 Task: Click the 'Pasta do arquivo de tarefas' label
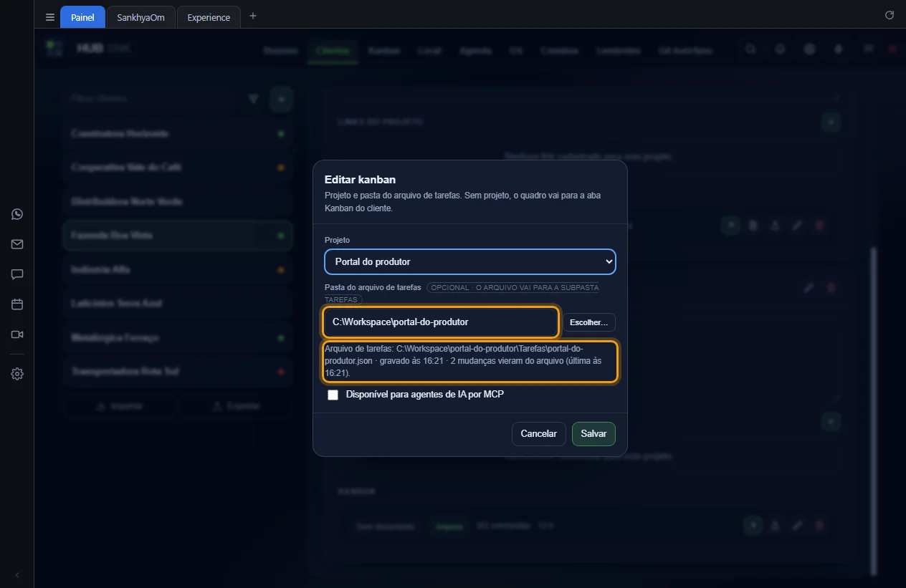click(373, 287)
